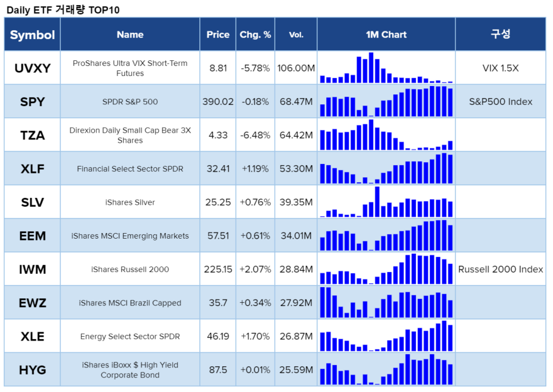Click the Name column header
Viewport: 553px width, 392px height.
click(130, 35)
